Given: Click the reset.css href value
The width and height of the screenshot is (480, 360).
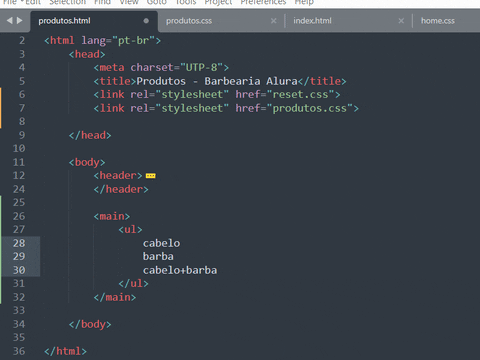Looking at the screenshot, I should pyautogui.click(x=300, y=95).
